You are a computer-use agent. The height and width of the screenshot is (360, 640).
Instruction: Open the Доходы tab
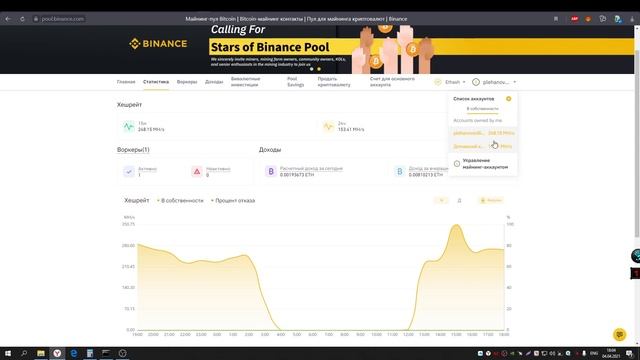(x=214, y=82)
